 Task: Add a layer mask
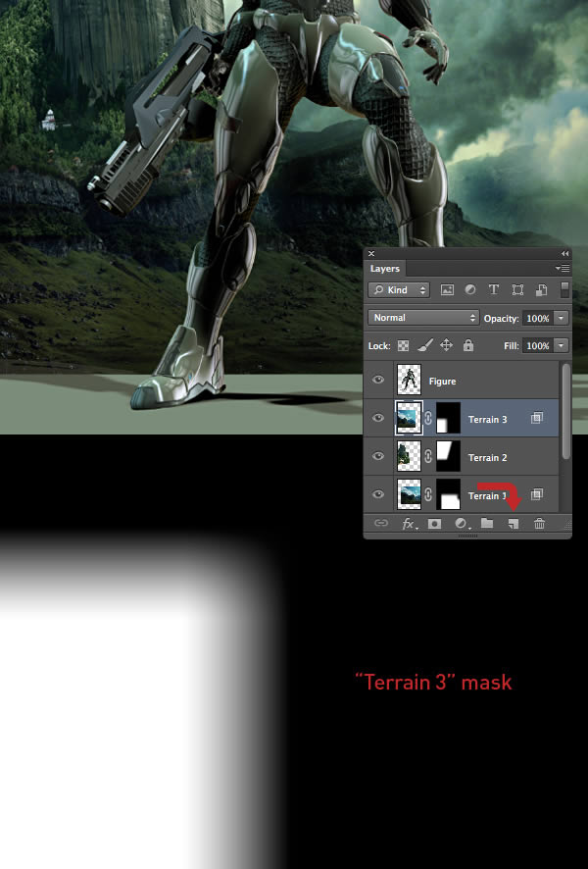tap(435, 524)
